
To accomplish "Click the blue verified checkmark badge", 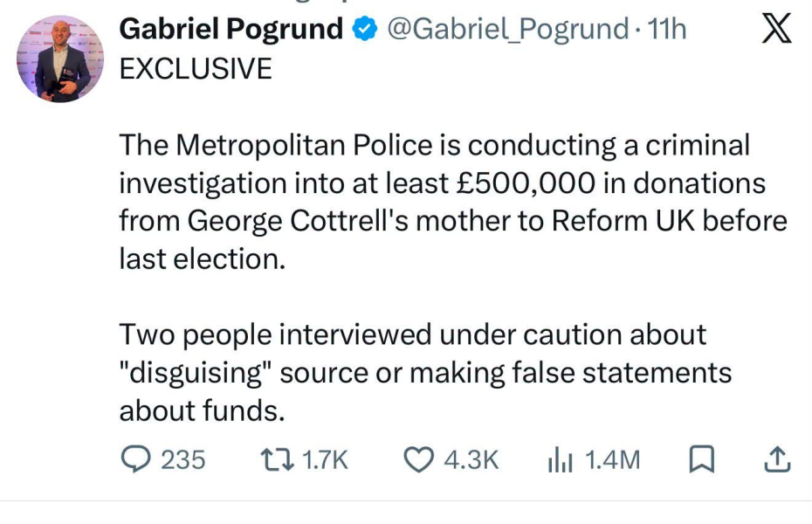I will pyautogui.click(x=365, y=29).
